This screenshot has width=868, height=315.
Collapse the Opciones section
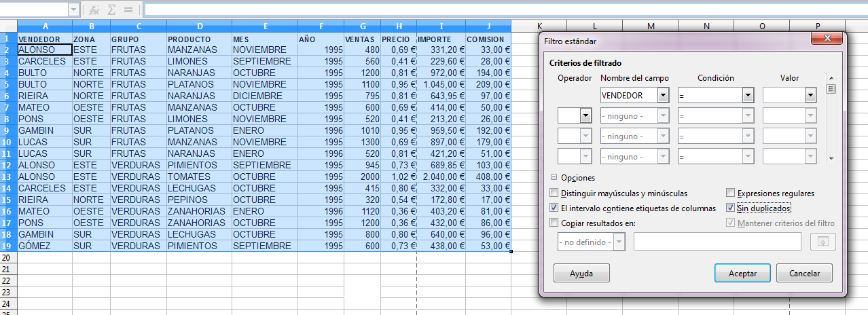coord(554,178)
